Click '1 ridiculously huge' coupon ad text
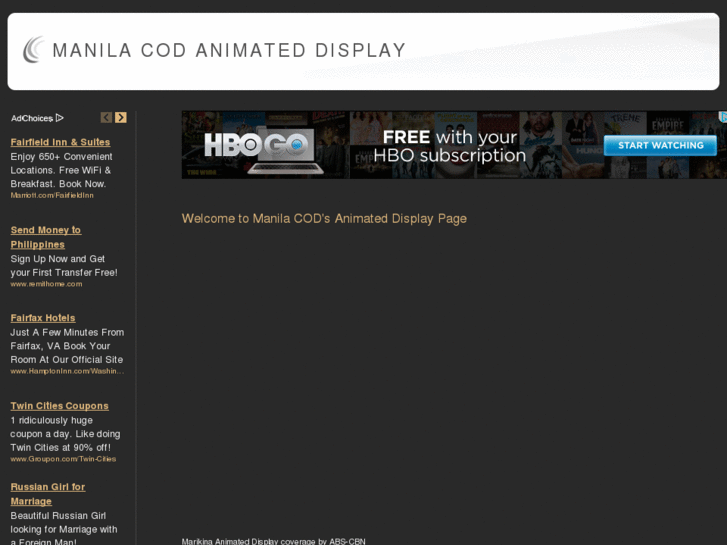The image size is (727, 545). 65,434
